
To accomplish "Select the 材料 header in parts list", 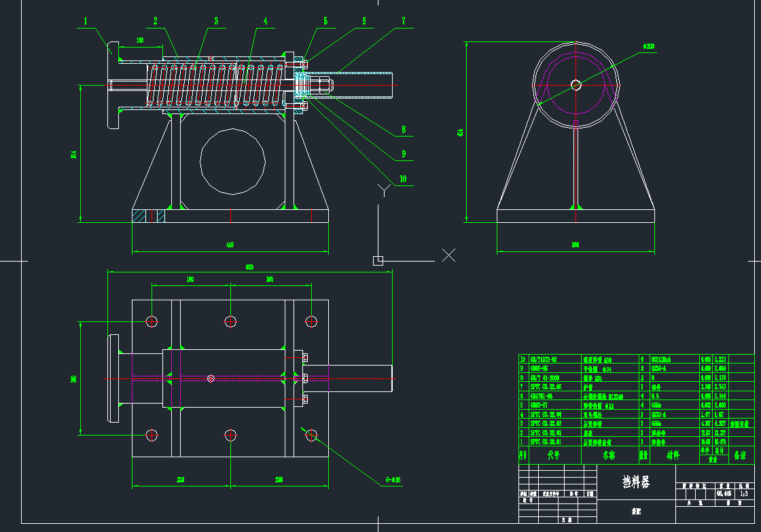I will (672, 455).
